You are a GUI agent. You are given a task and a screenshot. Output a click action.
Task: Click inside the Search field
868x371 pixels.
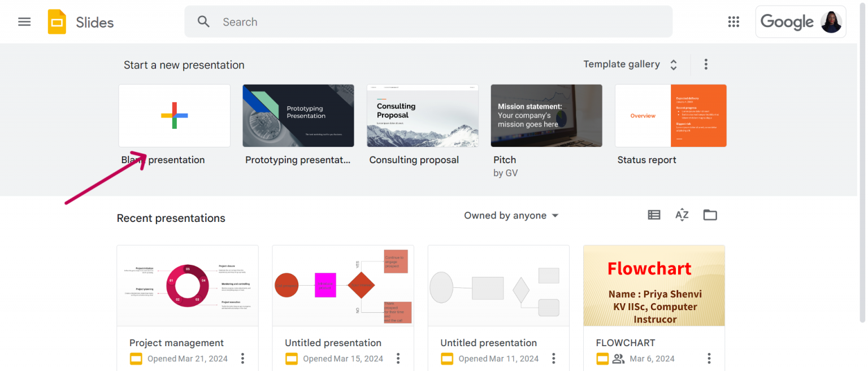(339, 21)
